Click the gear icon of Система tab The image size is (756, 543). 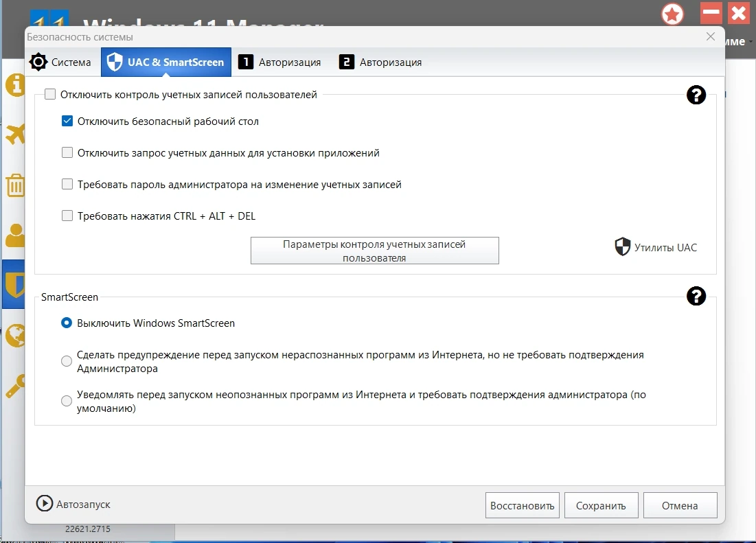click(38, 62)
